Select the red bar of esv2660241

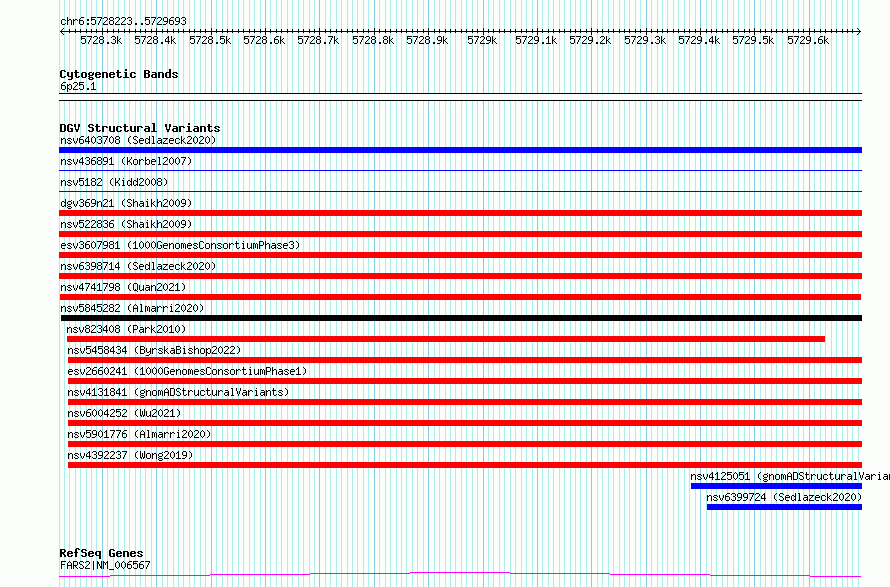click(465, 381)
